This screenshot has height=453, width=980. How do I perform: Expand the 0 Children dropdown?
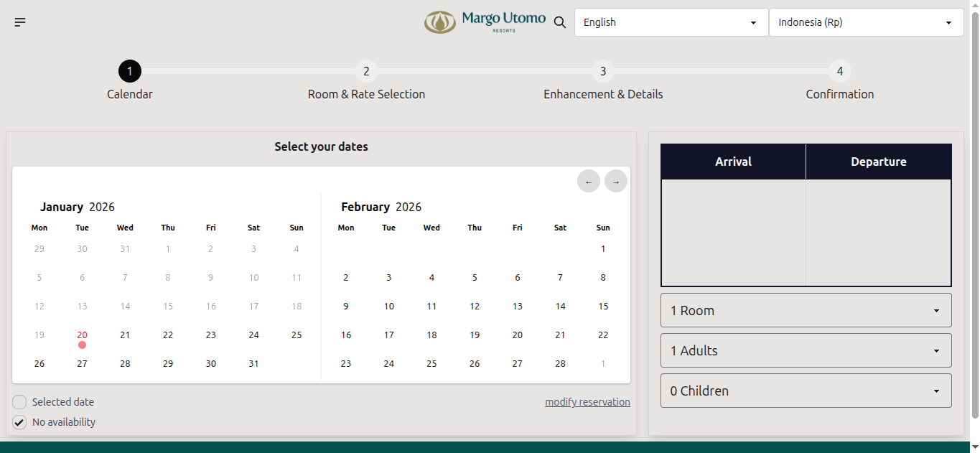tap(806, 391)
